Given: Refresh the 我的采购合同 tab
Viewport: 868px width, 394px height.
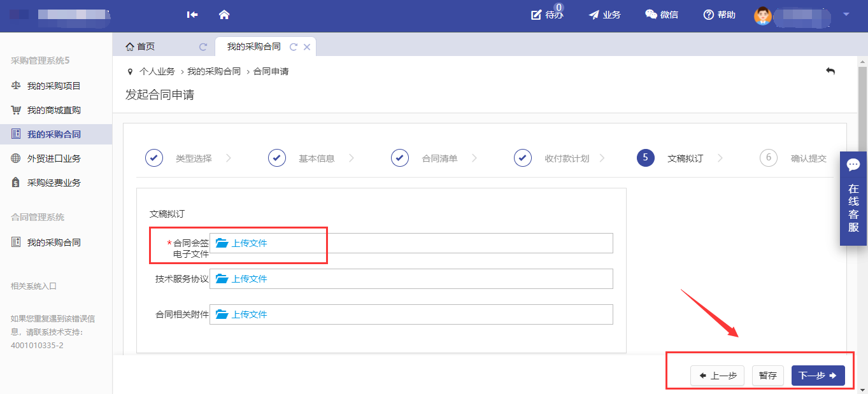Looking at the screenshot, I should [x=293, y=46].
